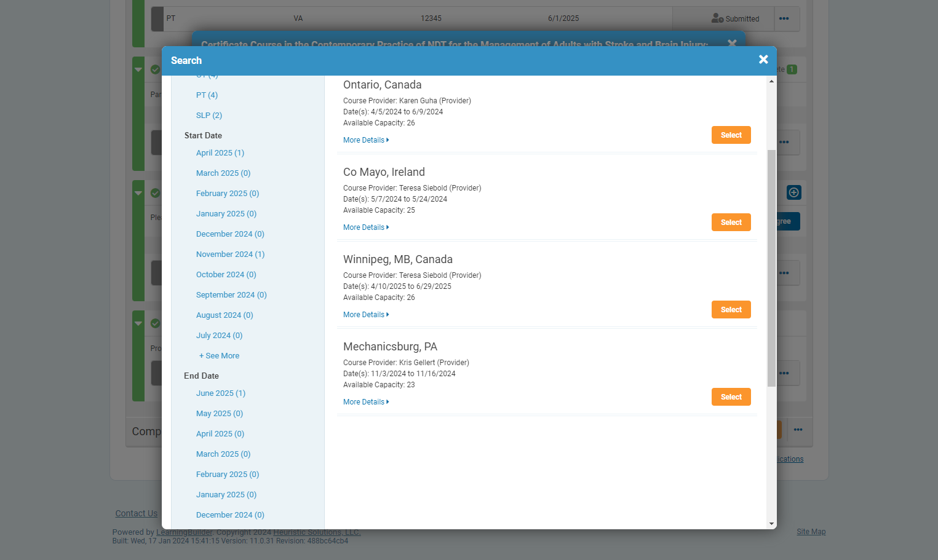Select the Mechanicsburg, PA course
The image size is (938, 560).
[731, 397]
